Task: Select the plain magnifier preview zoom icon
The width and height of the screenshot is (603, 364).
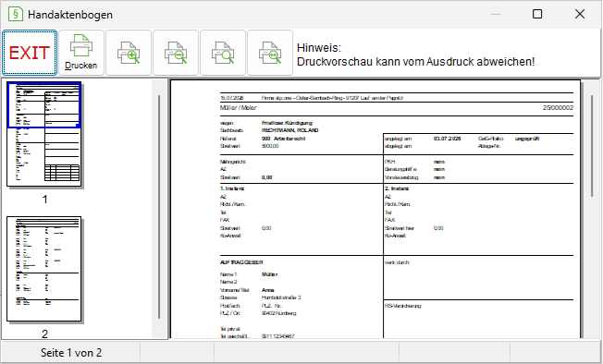Action: point(223,53)
